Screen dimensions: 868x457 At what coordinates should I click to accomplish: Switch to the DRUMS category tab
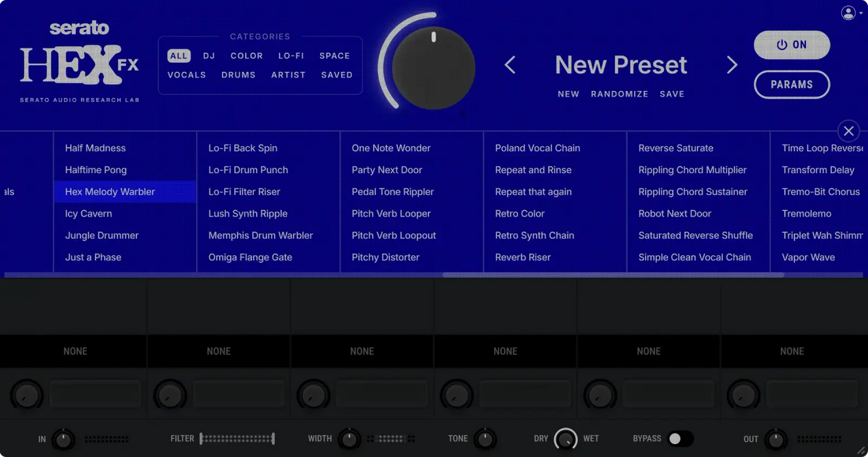pos(238,74)
